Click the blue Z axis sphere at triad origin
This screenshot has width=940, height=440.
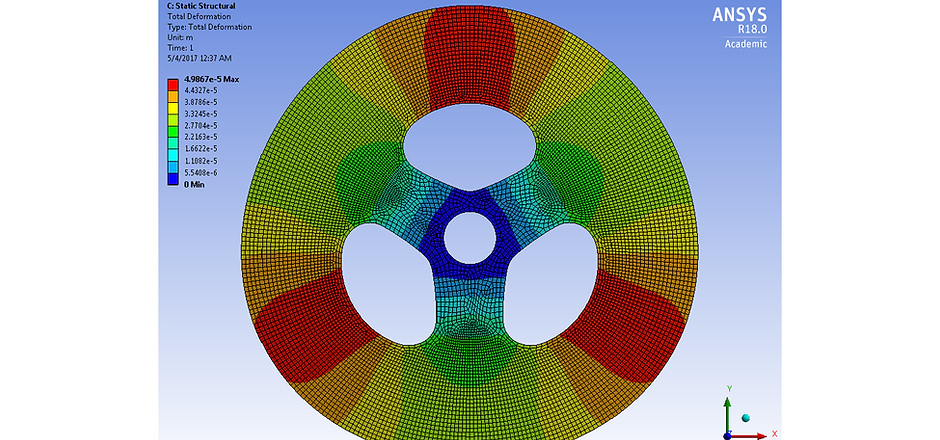pyautogui.click(x=727, y=436)
